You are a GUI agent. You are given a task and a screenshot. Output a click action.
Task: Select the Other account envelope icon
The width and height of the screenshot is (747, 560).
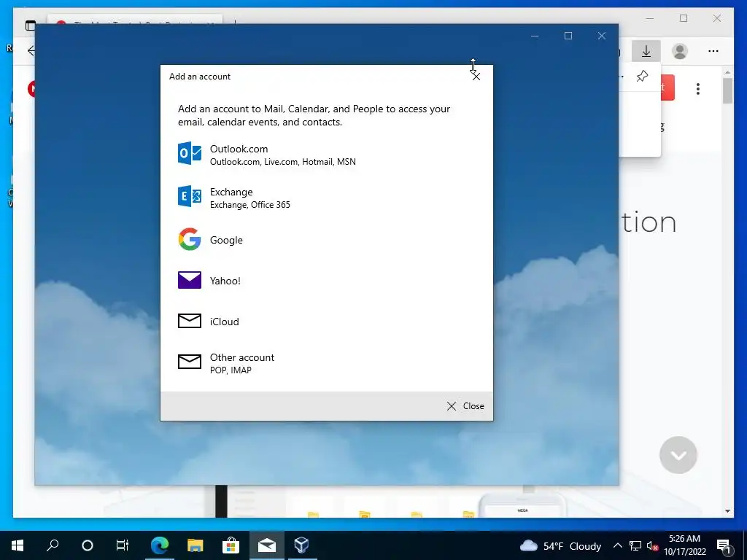coord(189,362)
